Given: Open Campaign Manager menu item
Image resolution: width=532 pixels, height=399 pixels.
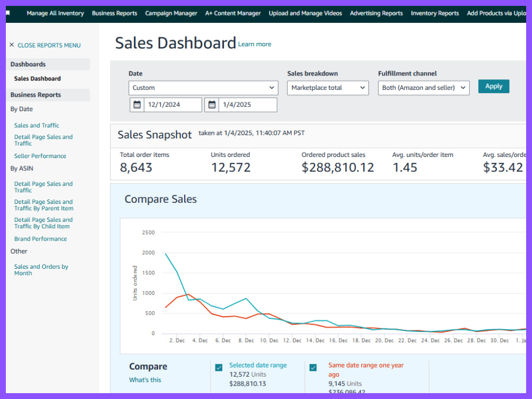Looking at the screenshot, I should point(171,13).
